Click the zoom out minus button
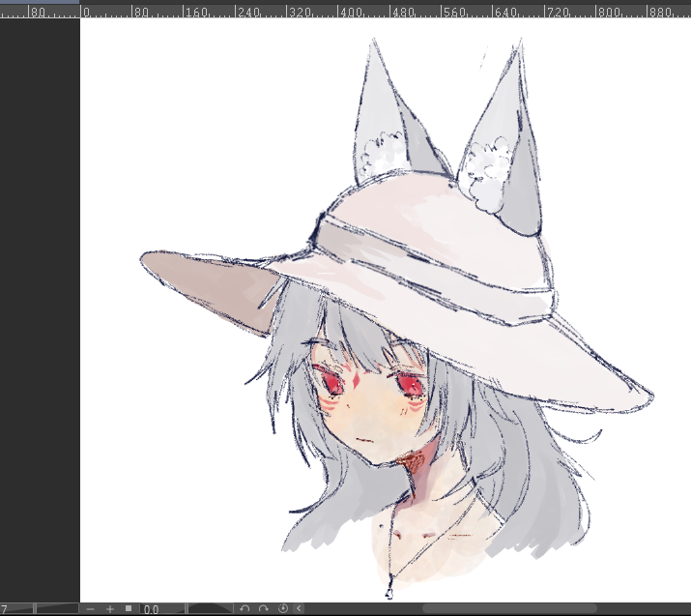Viewport: 691px width, 616px height. 90,609
